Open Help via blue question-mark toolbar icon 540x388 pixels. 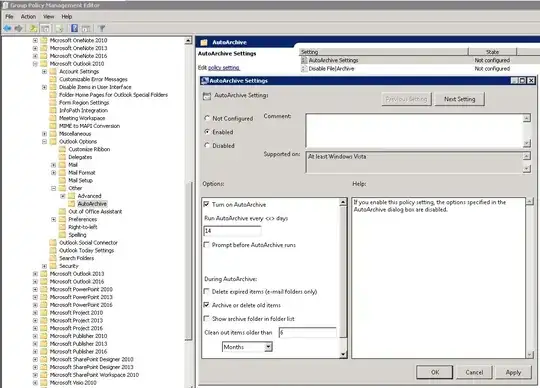pos(74,28)
